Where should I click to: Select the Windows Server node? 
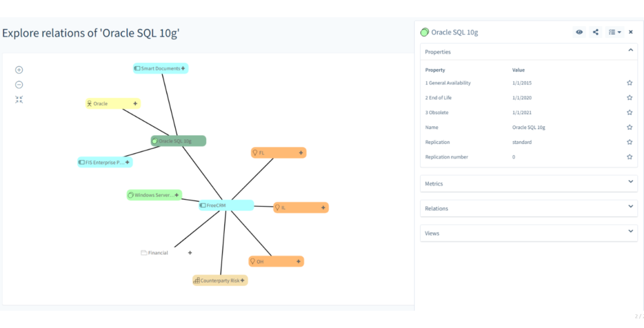[154, 195]
